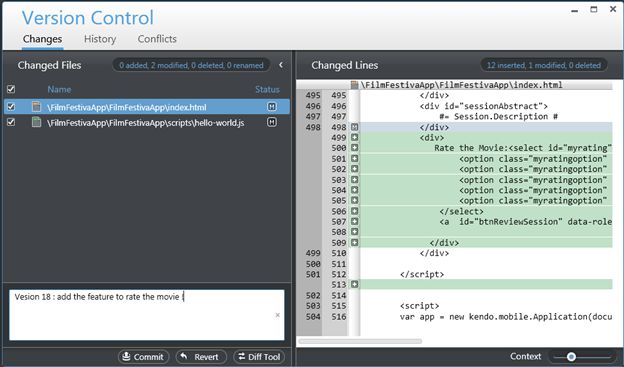Click the inserted marker on line 500

tap(355, 148)
